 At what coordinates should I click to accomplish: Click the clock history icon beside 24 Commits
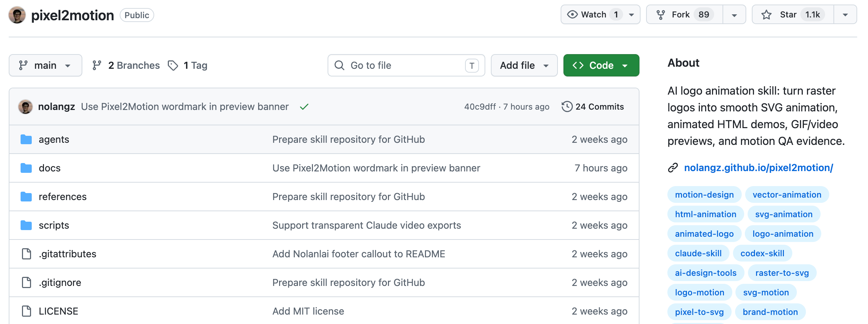coord(567,106)
